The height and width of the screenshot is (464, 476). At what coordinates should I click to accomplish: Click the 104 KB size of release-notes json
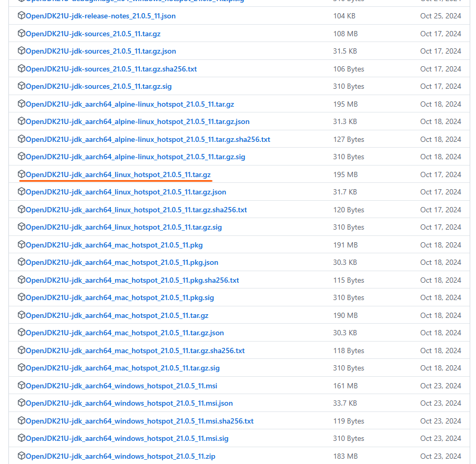click(345, 16)
